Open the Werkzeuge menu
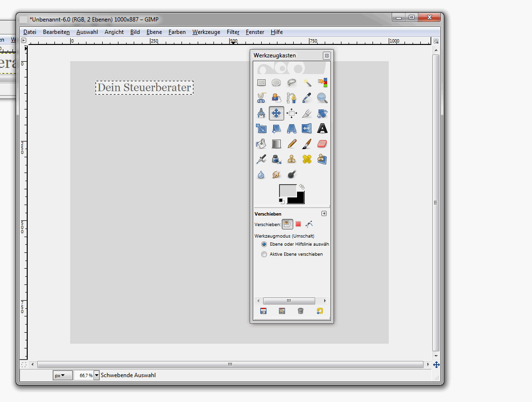Screen dimensions: 532x402 [x=206, y=32]
